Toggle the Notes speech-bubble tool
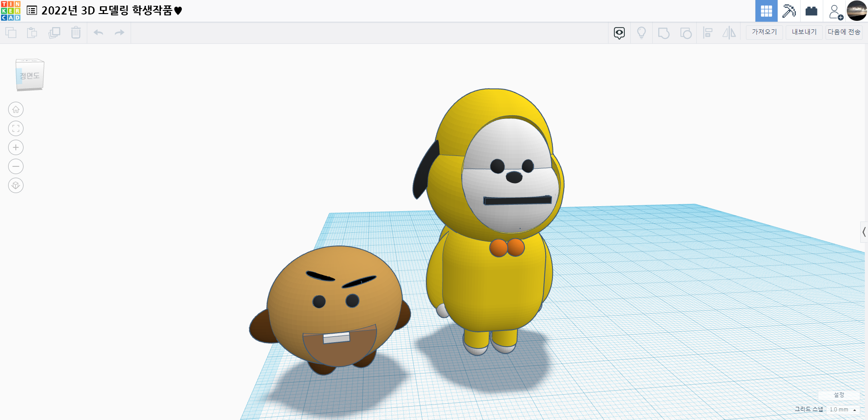Image resolution: width=868 pixels, height=420 pixels. pos(619,33)
